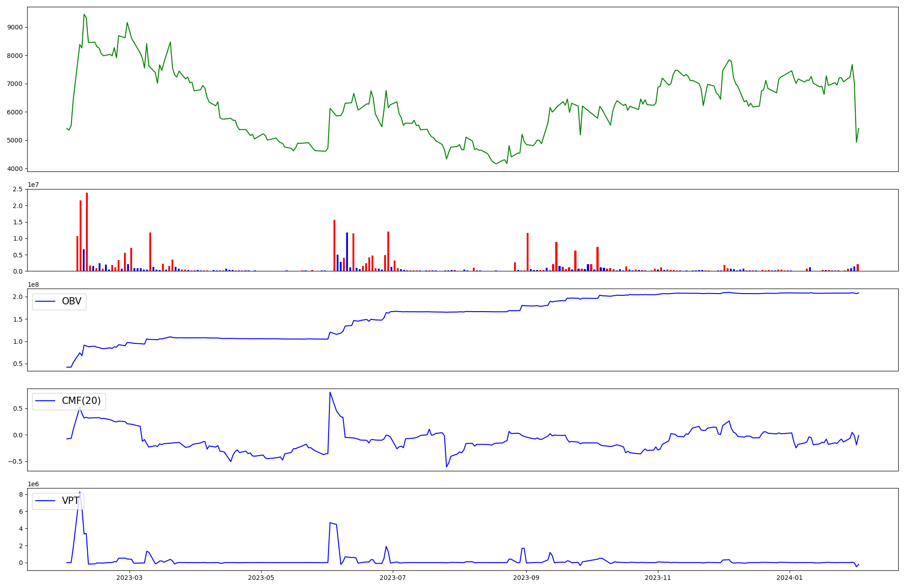Click the highest peak of green price line

pyautogui.click(x=84, y=14)
